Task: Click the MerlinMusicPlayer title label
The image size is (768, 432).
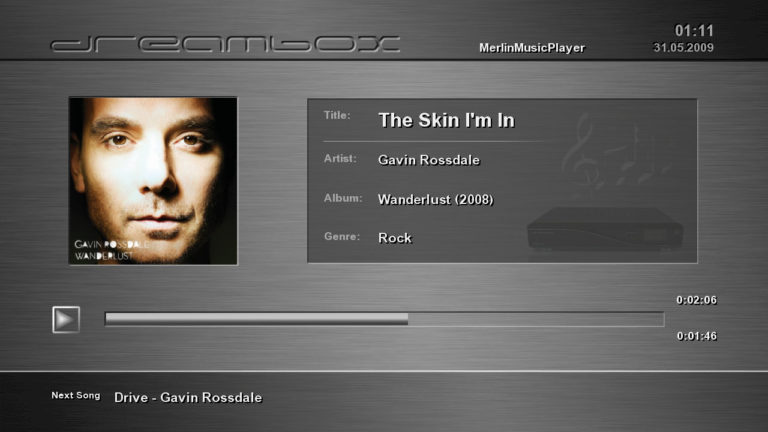Action: 532,48
